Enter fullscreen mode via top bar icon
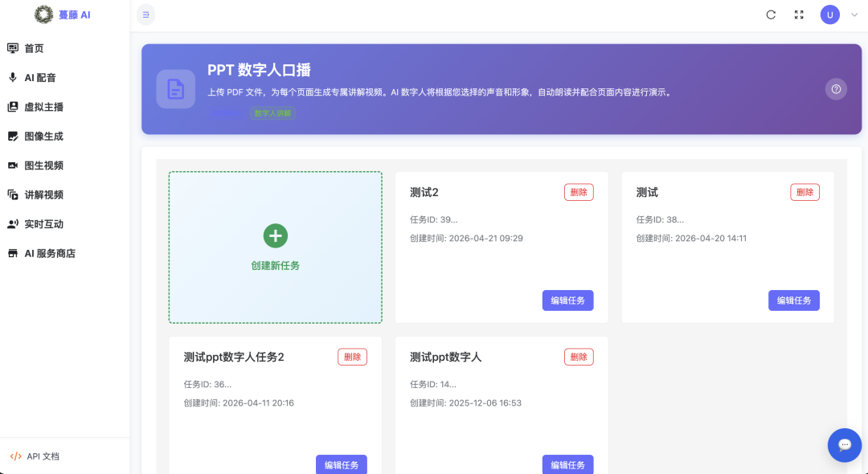868x474 pixels. pos(799,15)
